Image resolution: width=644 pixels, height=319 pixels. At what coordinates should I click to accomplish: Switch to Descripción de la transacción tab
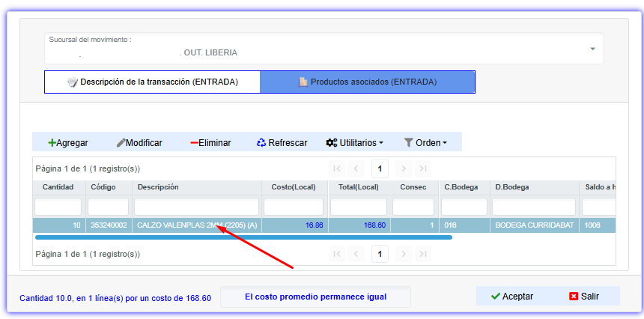coord(152,82)
